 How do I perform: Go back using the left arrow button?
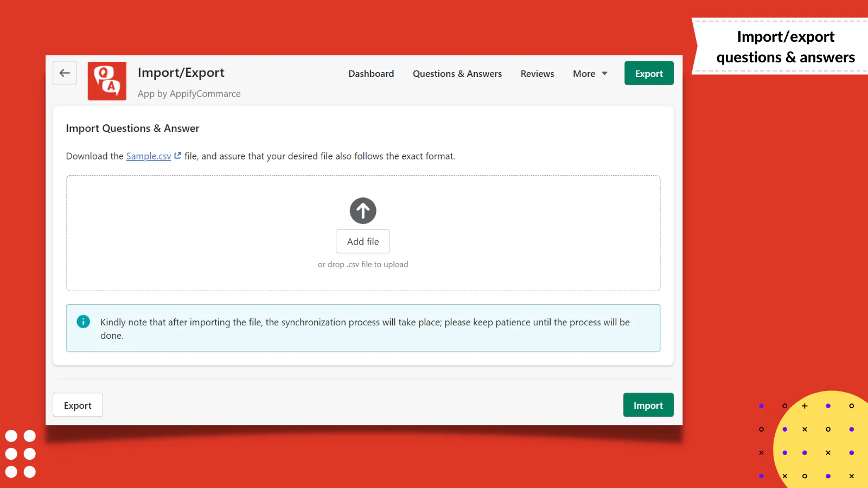click(x=65, y=73)
